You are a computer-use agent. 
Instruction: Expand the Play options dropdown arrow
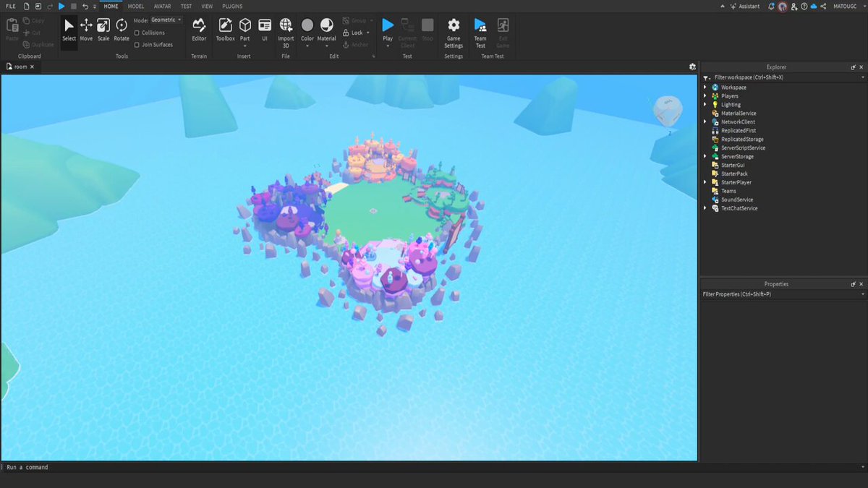tap(388, 46)
